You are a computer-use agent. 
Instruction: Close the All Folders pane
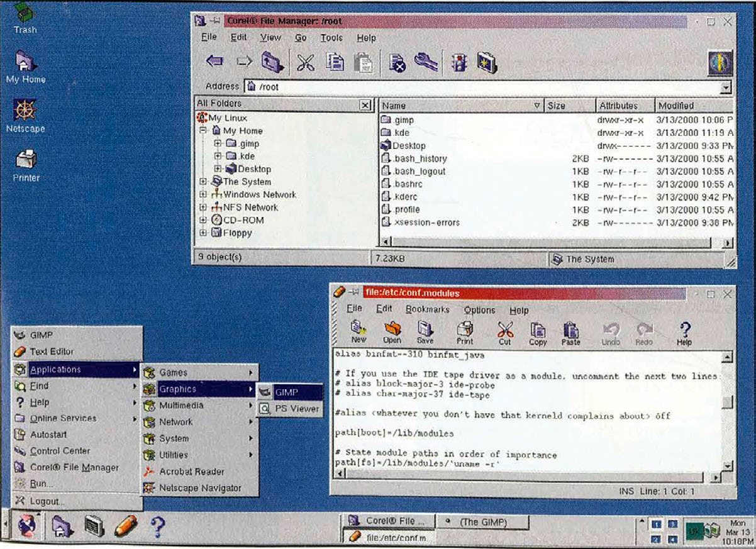[x=365, y=105]
